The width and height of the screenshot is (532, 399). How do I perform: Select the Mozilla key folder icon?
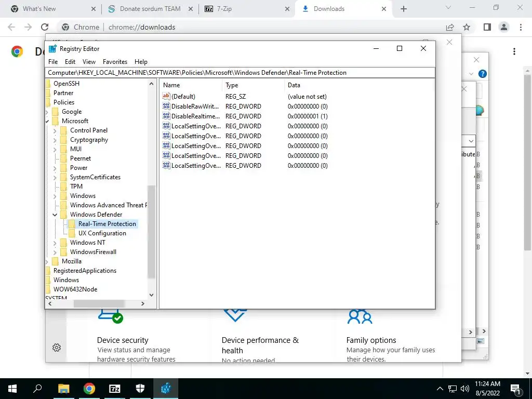pyautogui.click(x=55, y=261)
